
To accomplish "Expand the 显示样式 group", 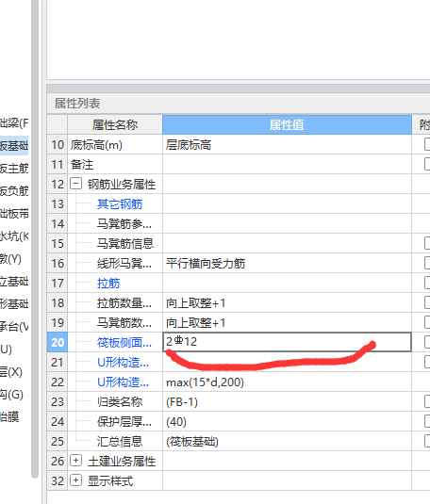I will click(76, 480).
